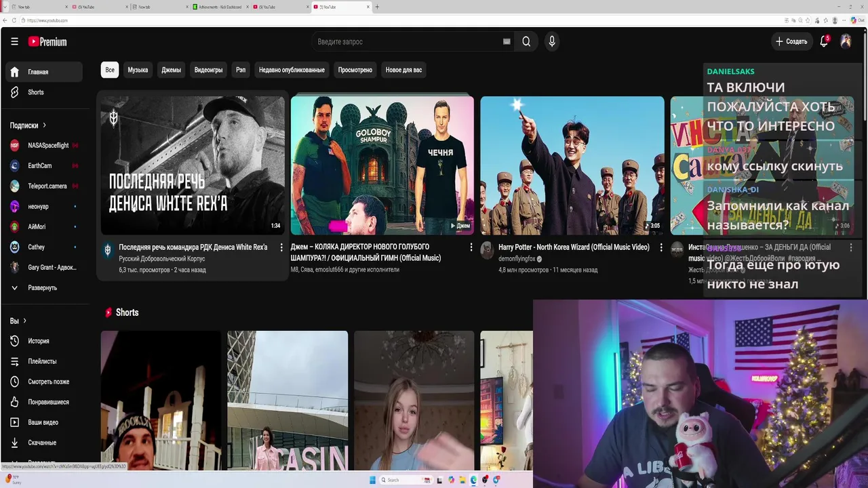
Task: Click the browser address bar URL
Action: click(x=47, y=20)
